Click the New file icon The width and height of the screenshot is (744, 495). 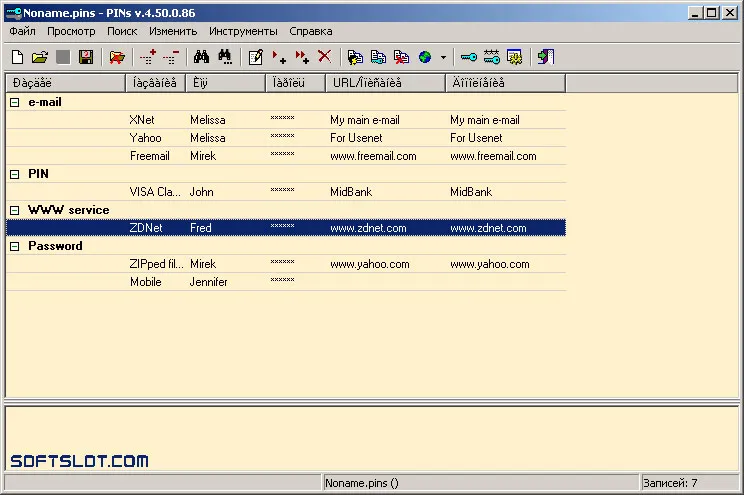coord(18,57)
